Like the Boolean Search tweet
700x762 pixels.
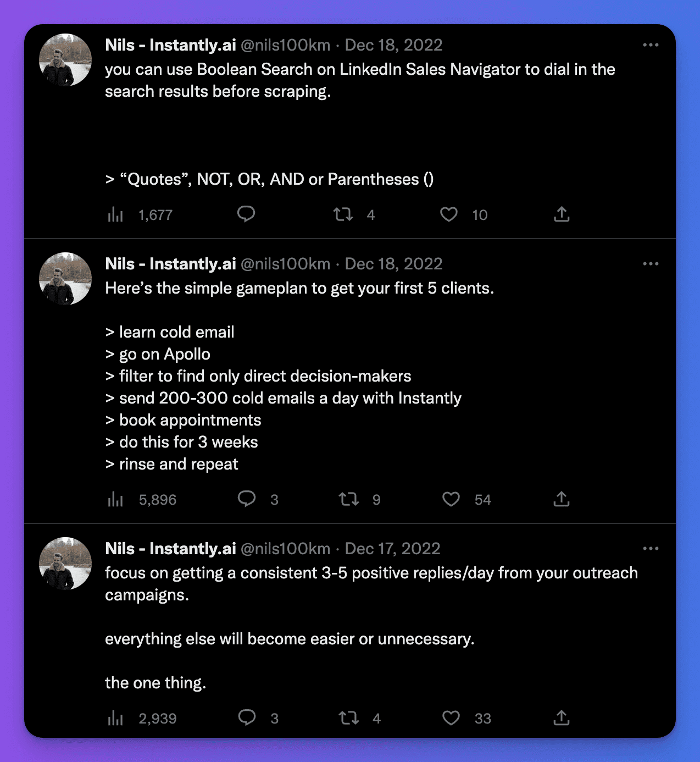click(x=449, y=214)
